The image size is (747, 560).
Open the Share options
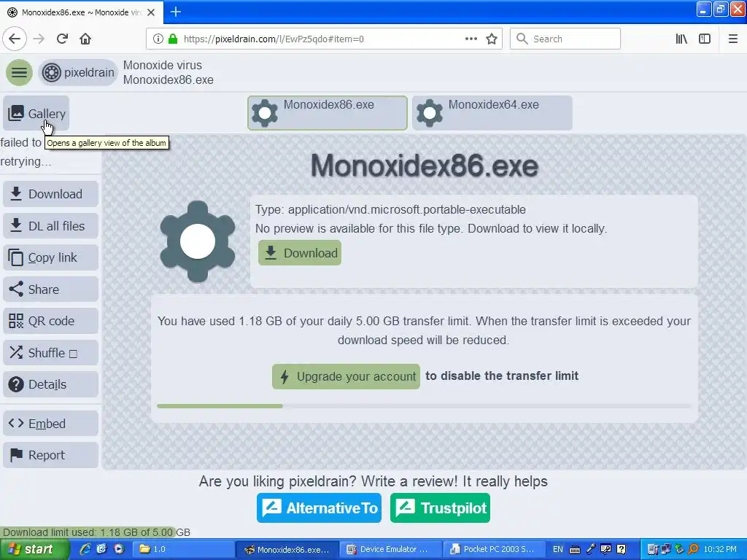tap(50, 289)
